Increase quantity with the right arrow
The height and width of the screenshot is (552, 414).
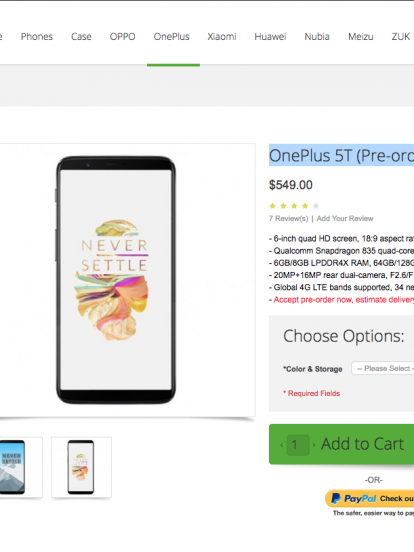pos(314,445)
